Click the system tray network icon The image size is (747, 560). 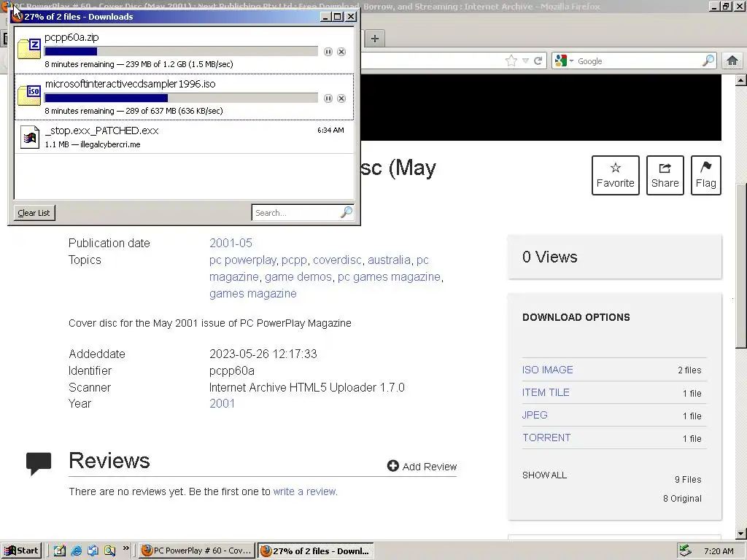coord(685,551)
